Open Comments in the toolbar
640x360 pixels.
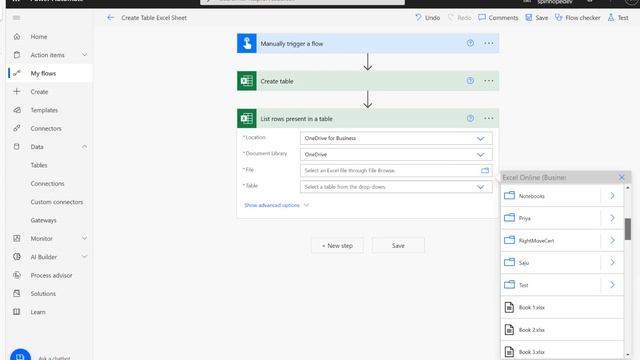pos(498,18)
